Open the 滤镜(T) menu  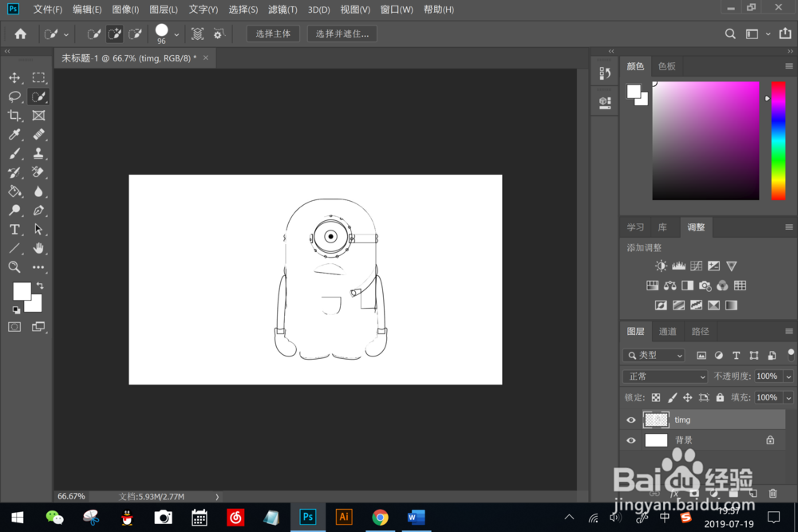coord(282,10)
